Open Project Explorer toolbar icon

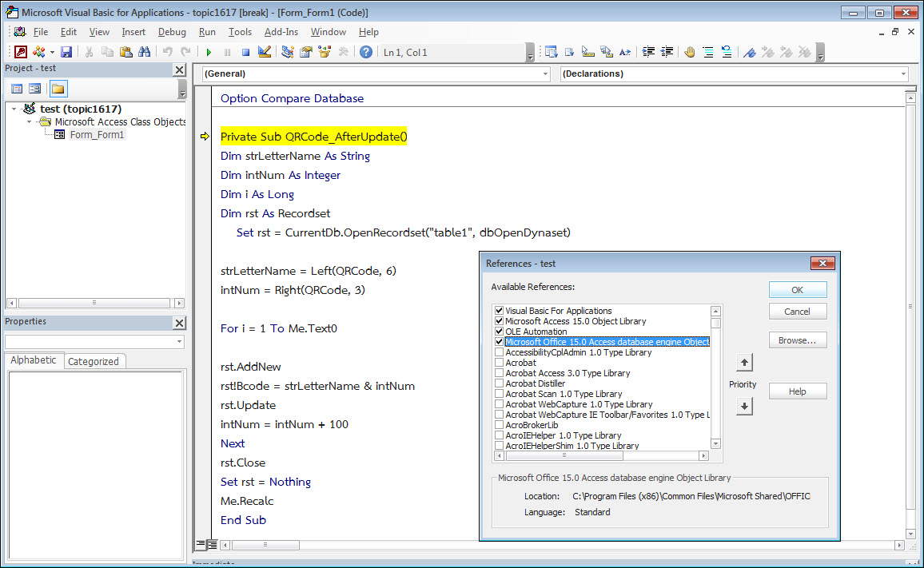click(x=288, y=52)
